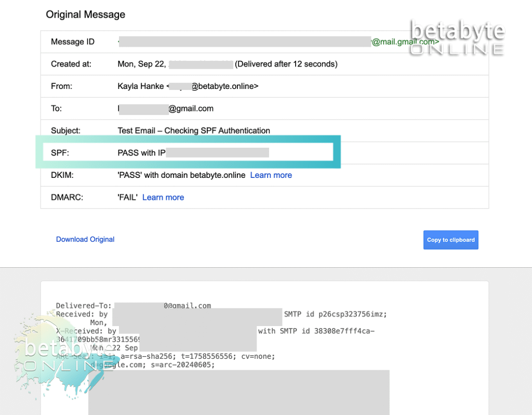The height and width of the screenshot is (415, 532).
Task: Click the To gmail.com recipient address
Action: point(166,109)
